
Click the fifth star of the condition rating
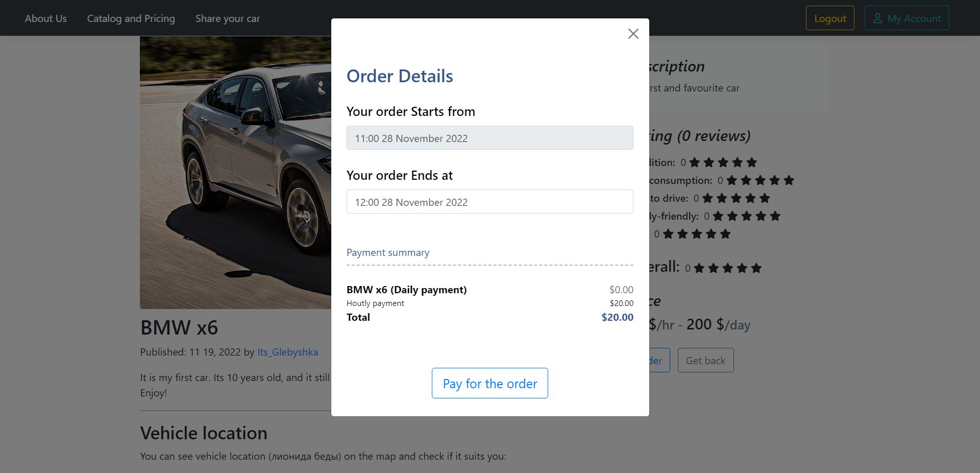pos(752,162)
